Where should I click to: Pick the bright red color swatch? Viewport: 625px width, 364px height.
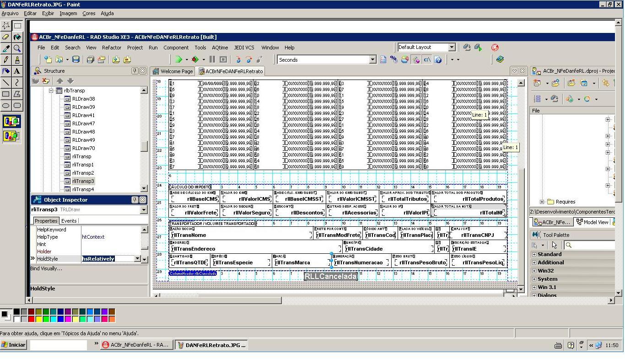click(x=31, y=319)
